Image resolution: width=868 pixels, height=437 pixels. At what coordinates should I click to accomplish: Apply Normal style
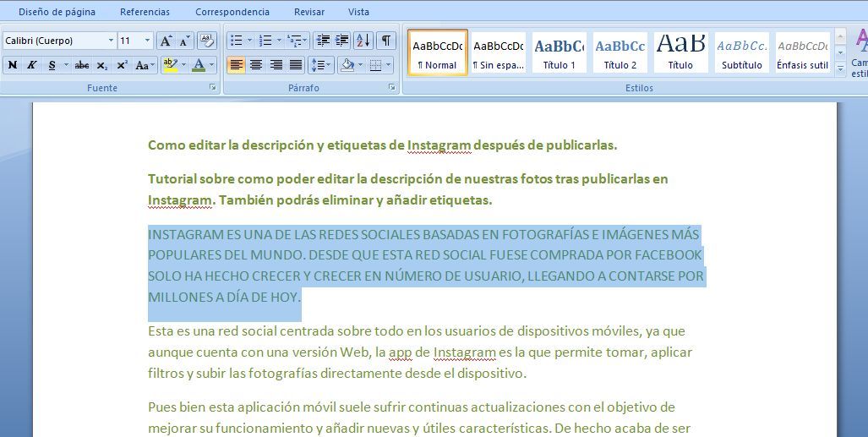pos(438,52)
